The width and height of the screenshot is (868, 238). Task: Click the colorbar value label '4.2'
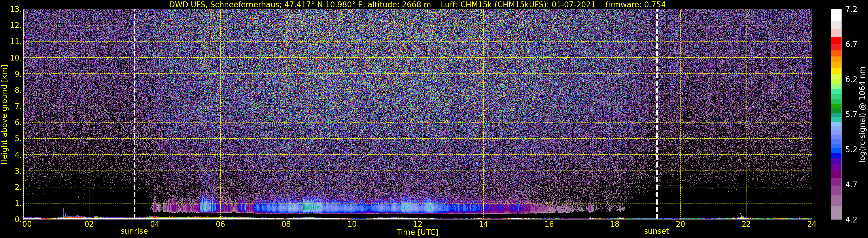851,220
